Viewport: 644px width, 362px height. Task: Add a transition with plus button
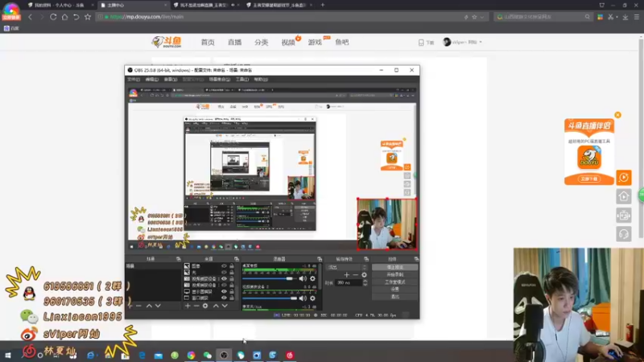(347, 275)
